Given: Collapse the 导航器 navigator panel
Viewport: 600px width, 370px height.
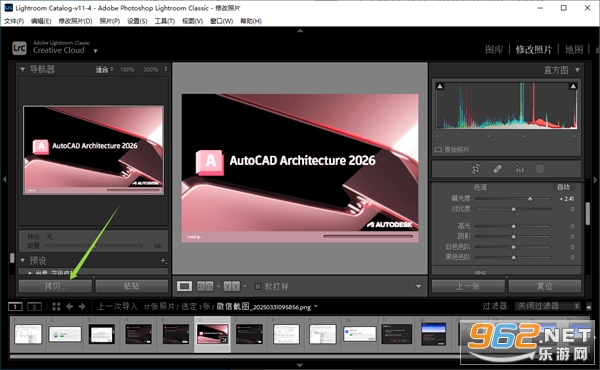Looking at the screenshot, I should pyautogui.click(x=22, y=69).
